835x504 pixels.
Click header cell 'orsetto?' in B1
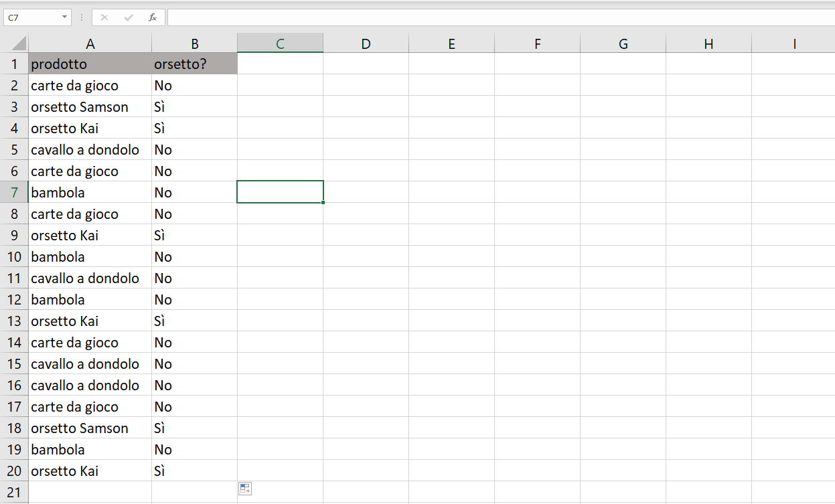coord(194,64)
